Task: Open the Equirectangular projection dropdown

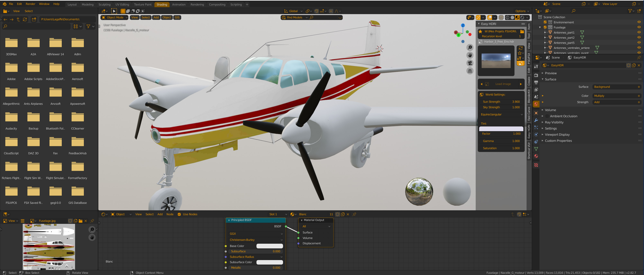Action: [x=501, y=114]
